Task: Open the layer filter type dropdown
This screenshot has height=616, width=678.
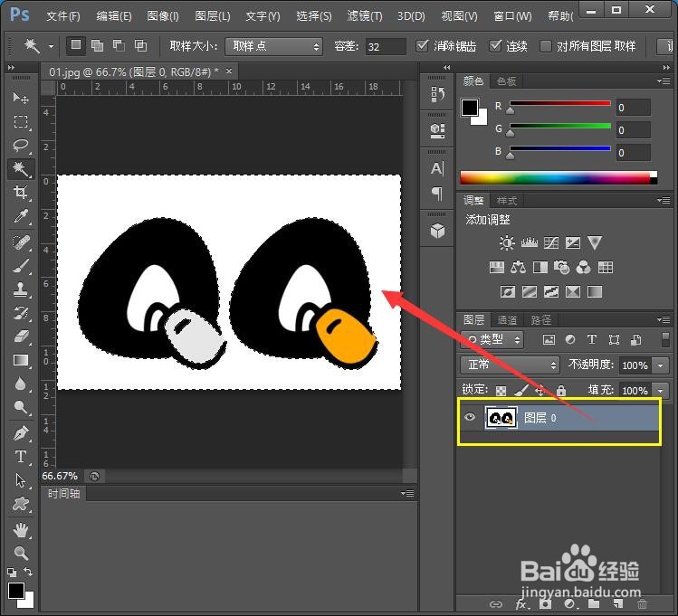Action: tap(492, 339)
